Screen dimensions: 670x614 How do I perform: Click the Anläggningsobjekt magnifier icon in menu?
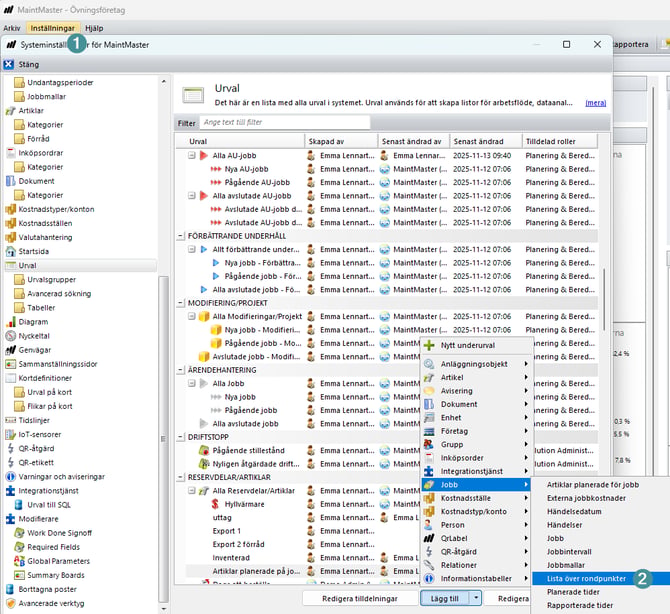pyautogui.click(x=429, y=364)
